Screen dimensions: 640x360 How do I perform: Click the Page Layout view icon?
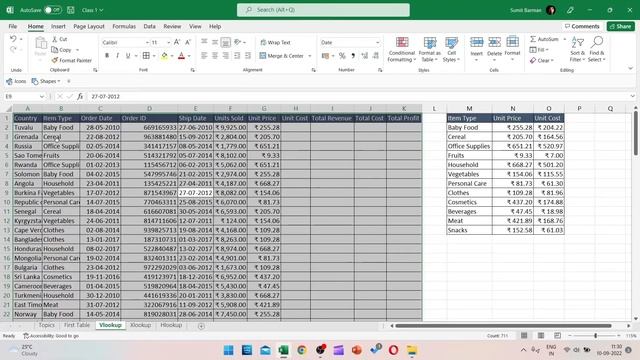(x=540, y=336)
